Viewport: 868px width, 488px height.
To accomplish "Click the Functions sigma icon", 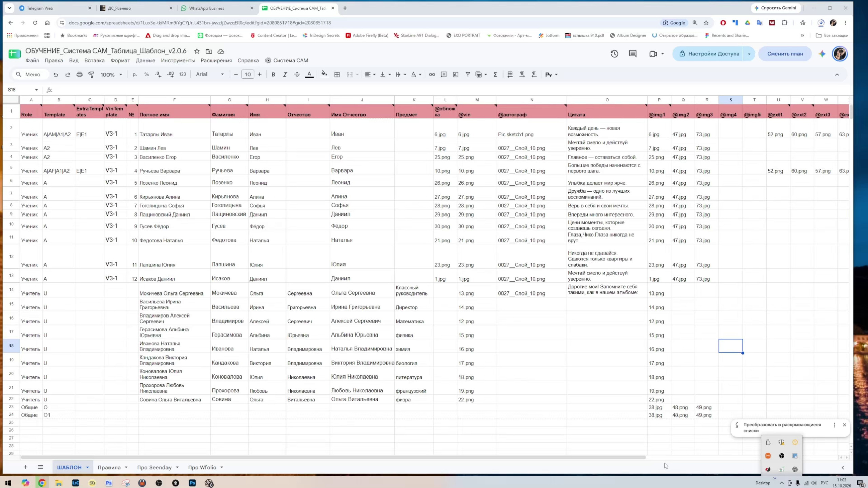I will pos(495,74).
